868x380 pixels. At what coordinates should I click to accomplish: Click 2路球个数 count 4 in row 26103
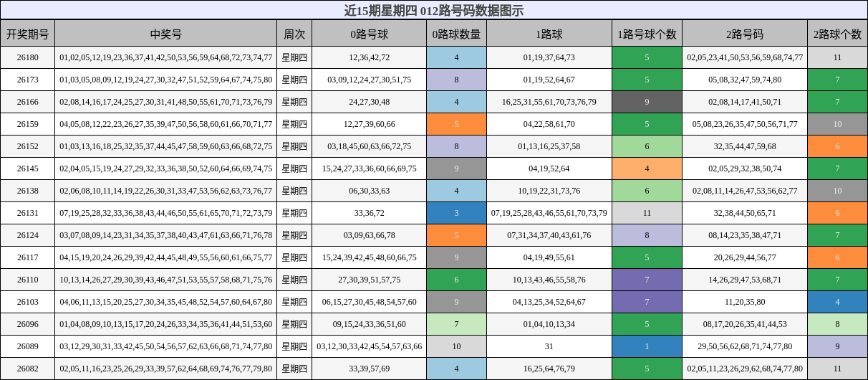coord(837,302)
